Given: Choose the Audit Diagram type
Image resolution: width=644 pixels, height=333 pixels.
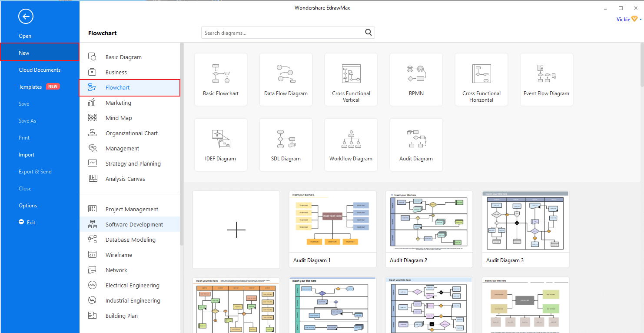Looking at the screenshot, I should (x=416, y=145).
